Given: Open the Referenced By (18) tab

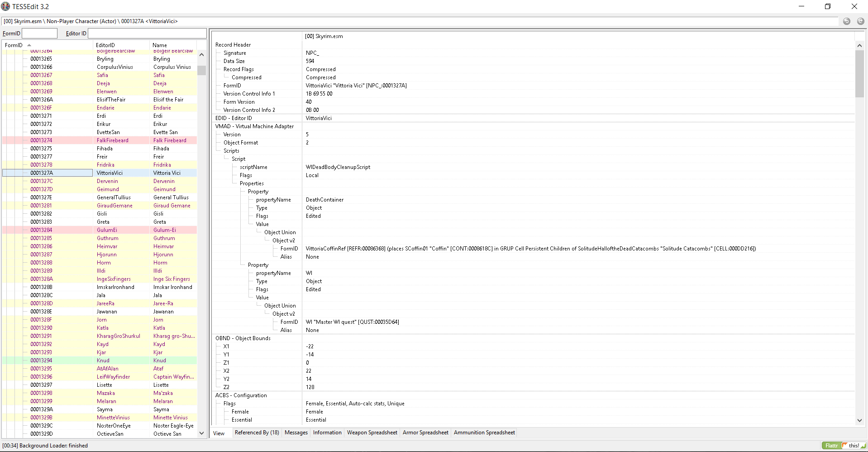Looking at the screenshot, I should pos(257,433).
